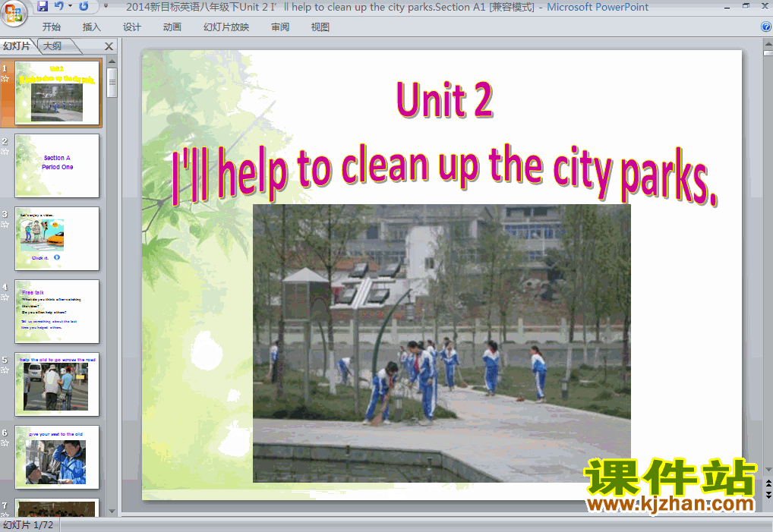Open the 幻灯片放映 ribbon tab
Screen dimensions: 773x532
pyautogui.click(x=226, y=27)
